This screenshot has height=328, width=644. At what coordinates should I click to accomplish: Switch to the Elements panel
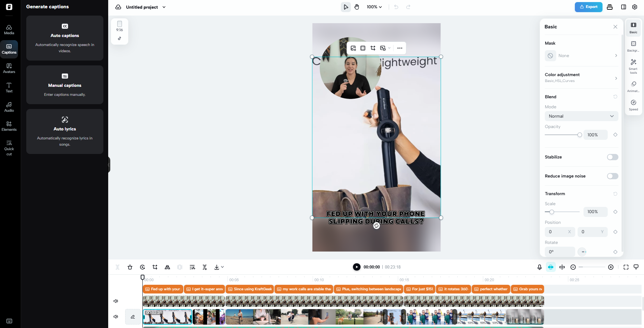[9, 126]
